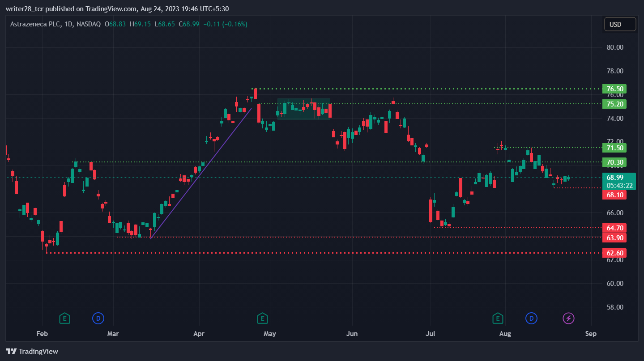
Task: Select the 75.20 green price label
Action: (614, 104)
